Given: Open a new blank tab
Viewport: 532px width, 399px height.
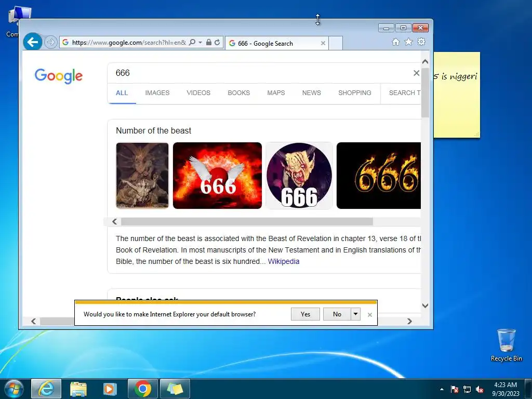Looking at the screenshot, I should tap(336, 43).
